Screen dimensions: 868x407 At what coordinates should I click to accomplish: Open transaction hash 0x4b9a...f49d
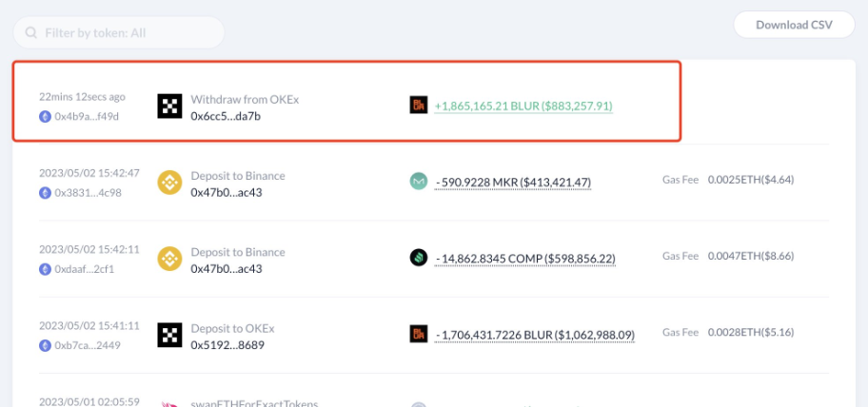(87, 116)
